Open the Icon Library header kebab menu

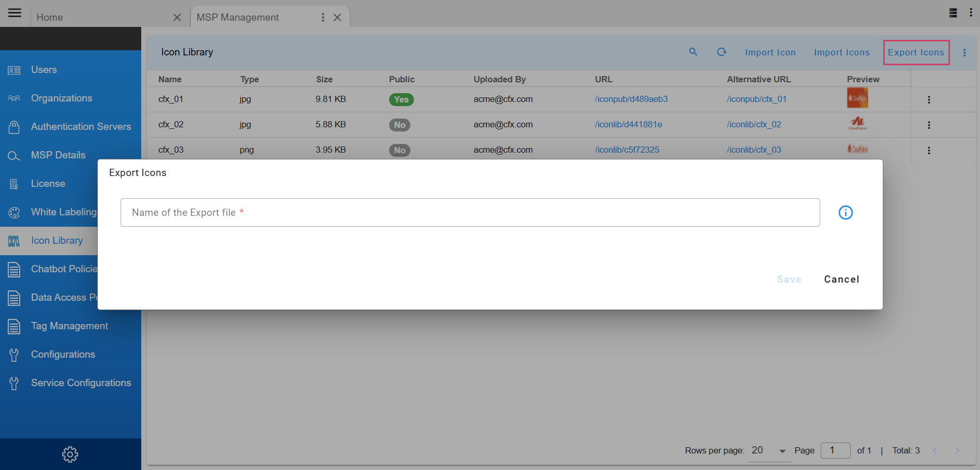click(x=964, y=53)
